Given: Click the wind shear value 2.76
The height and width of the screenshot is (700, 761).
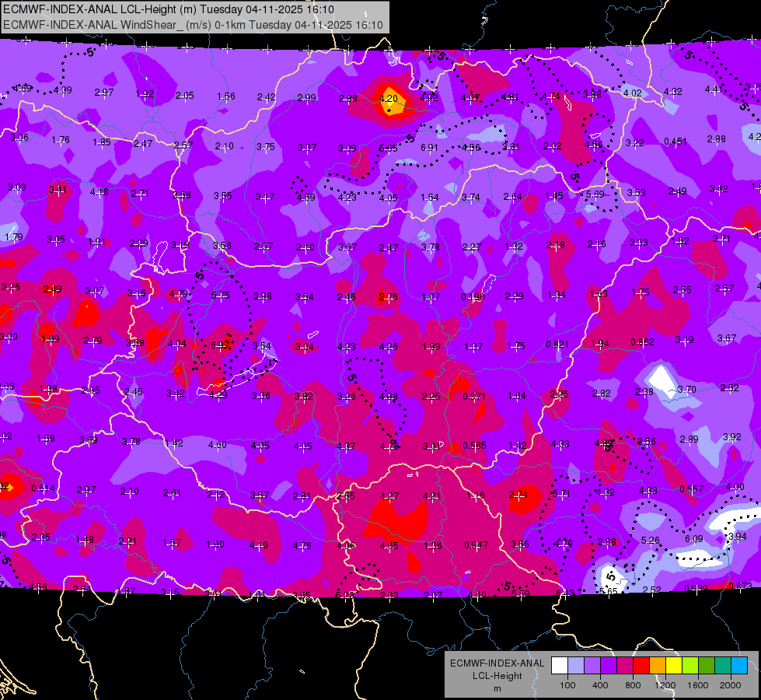Looking at the screenshot, I should click(388, 296).
